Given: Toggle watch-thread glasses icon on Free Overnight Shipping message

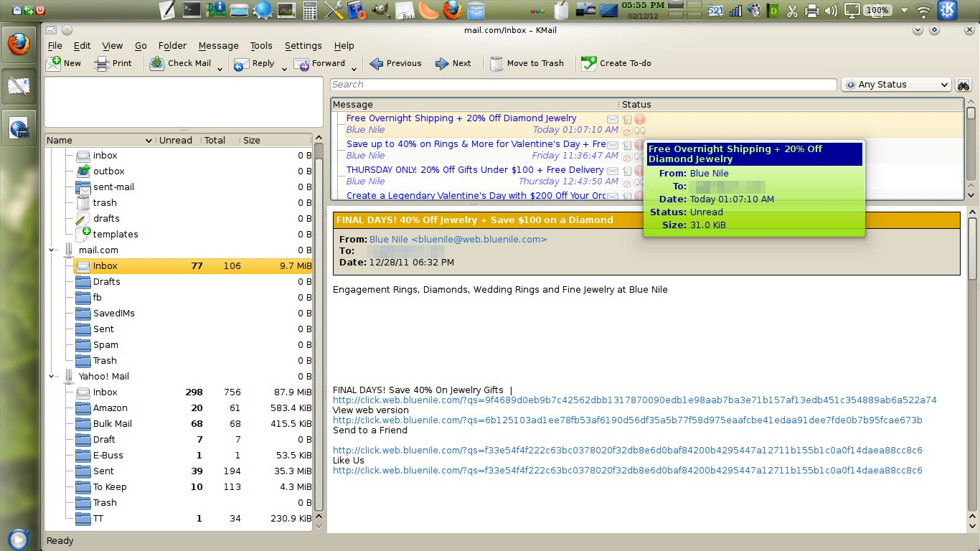Looking at the screenshot, I should 640,131.
